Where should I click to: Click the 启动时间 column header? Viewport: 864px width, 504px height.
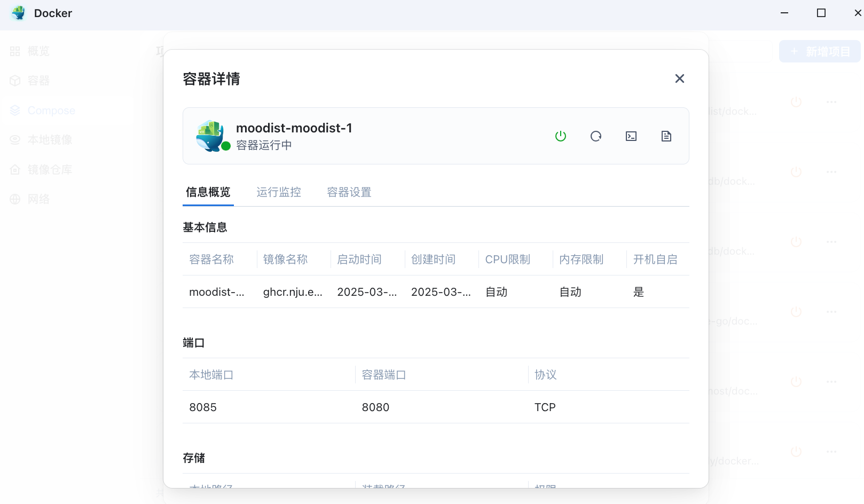[359, 259]
